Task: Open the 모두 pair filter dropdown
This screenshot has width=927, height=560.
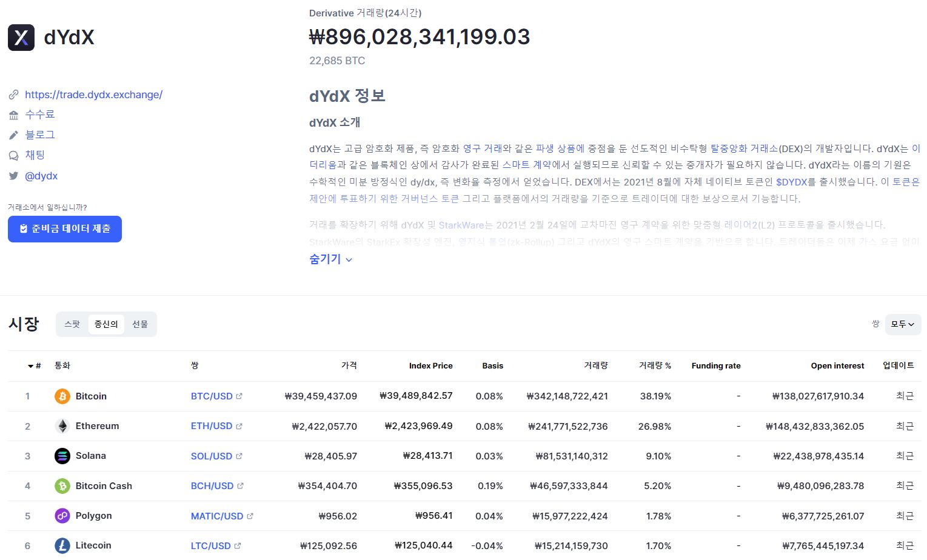Action: [x=903, y=324]
